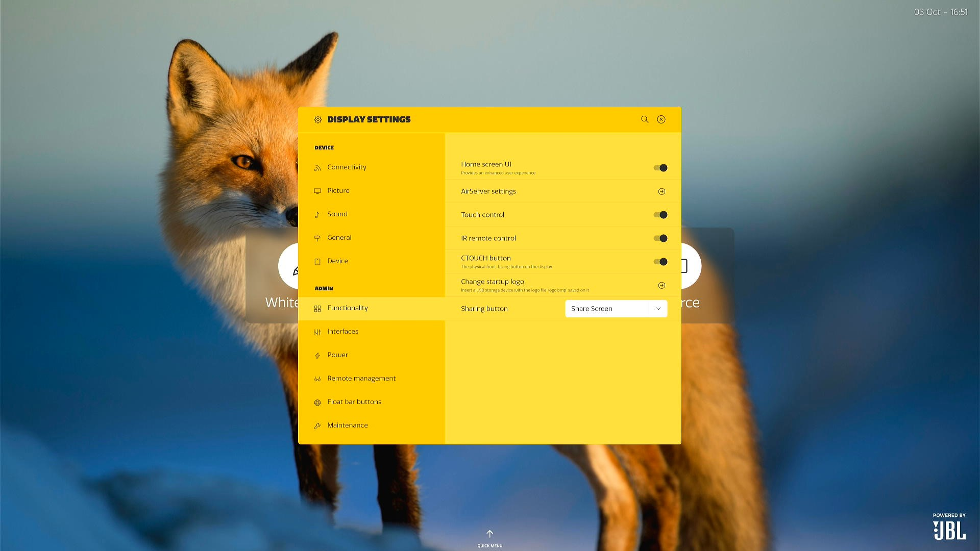
Task: Click the Sound music note icon
Action: (317, 214)
